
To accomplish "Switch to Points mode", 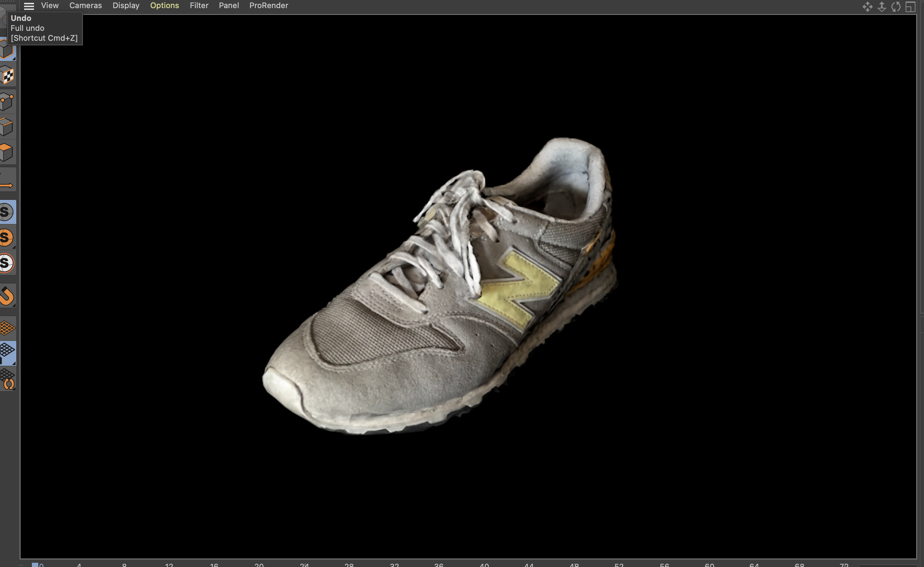I will click(7, 101).
